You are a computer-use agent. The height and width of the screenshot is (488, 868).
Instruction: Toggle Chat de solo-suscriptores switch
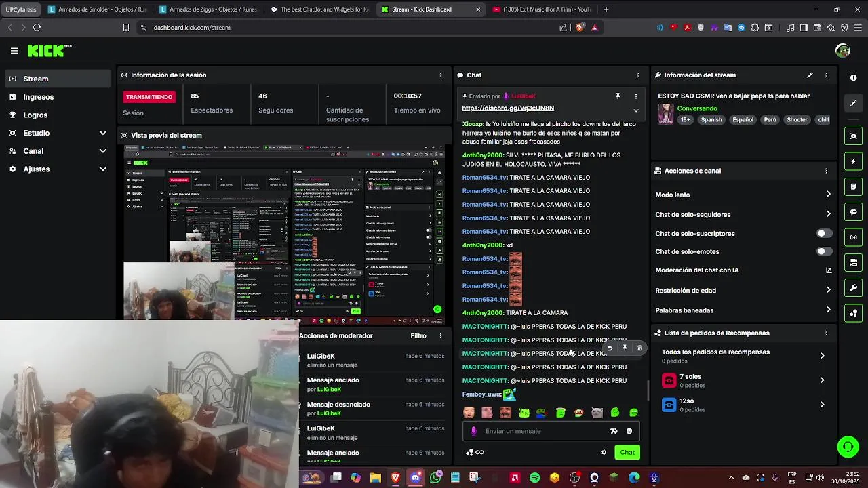tap(824, 233)
